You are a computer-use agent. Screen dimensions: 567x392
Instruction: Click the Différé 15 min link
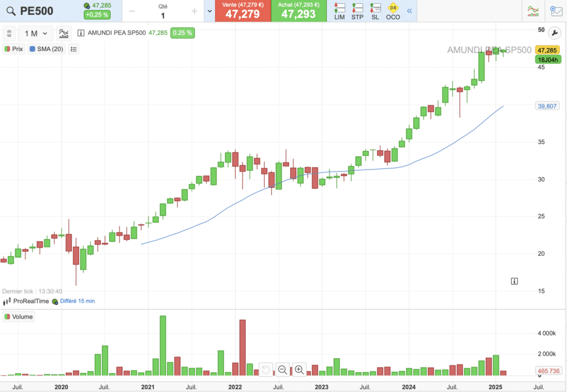pyautogui.click(x=78, y=301)
